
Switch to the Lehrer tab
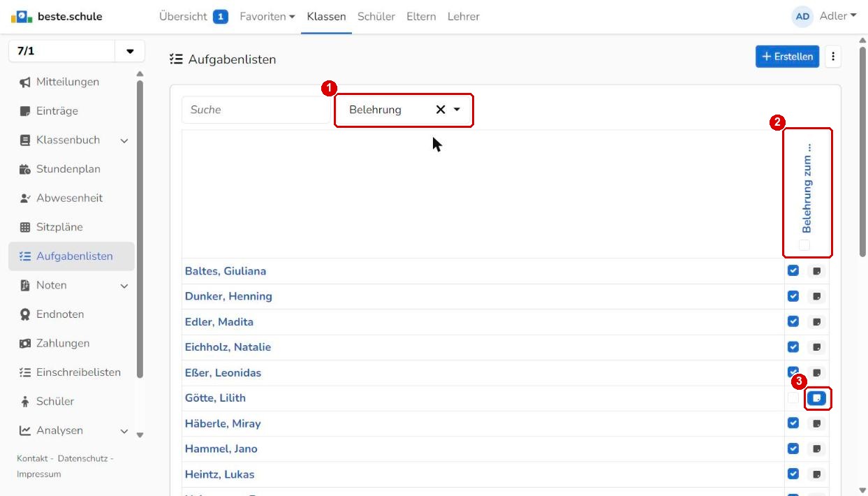coord(464,16)
